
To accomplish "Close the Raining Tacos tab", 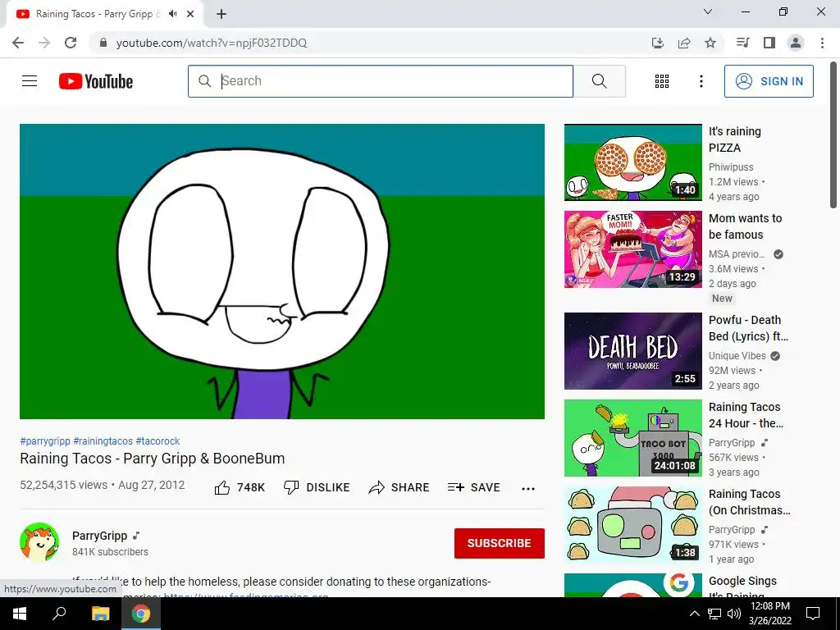I will tap(190, 14).
